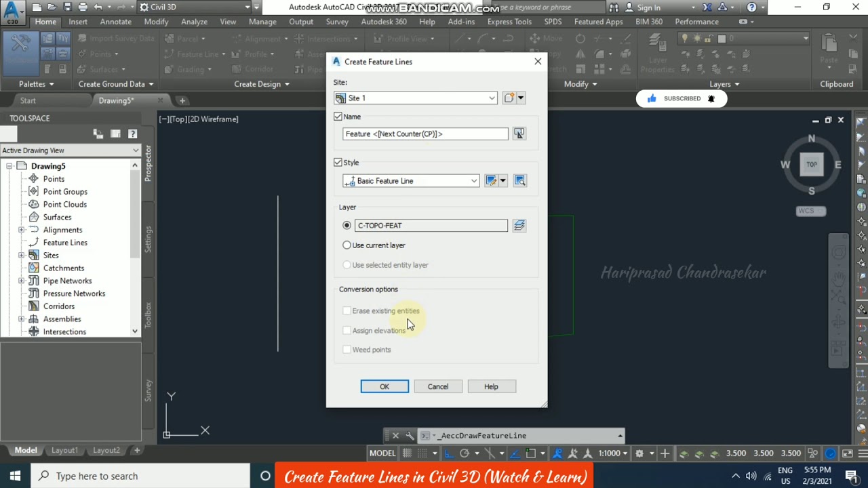Toggle drawing grid display in status bar

point(407,453)
